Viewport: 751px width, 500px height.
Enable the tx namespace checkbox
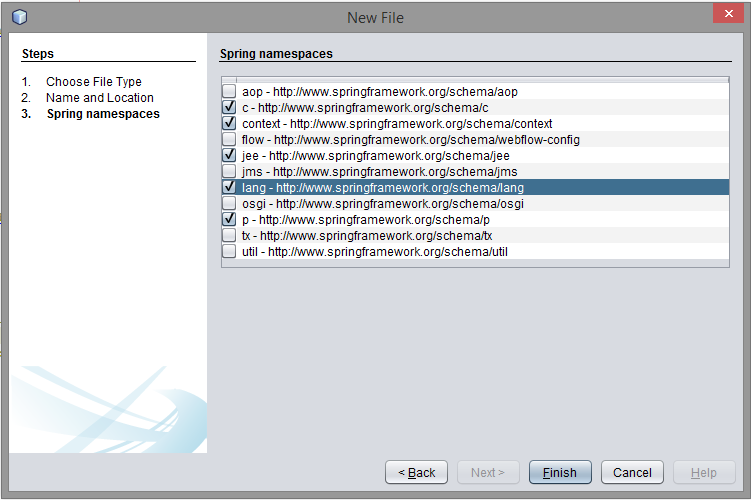click(229, 235)
